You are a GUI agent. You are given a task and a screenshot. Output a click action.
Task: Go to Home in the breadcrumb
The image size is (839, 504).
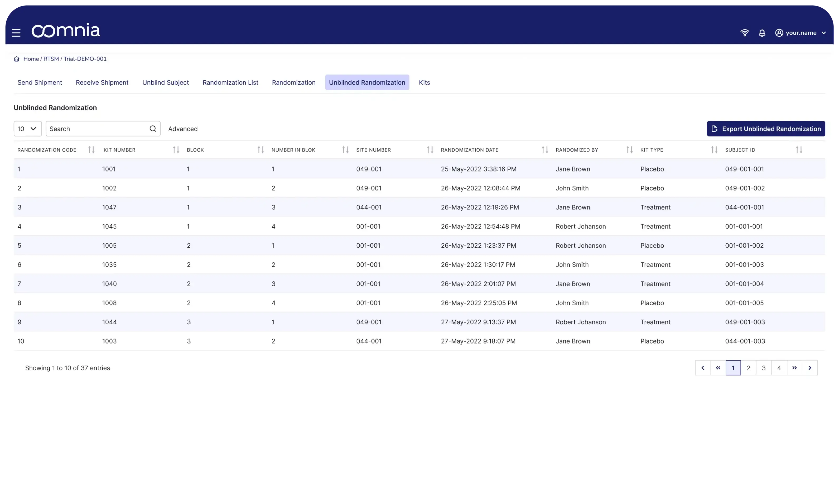point(31,59)
